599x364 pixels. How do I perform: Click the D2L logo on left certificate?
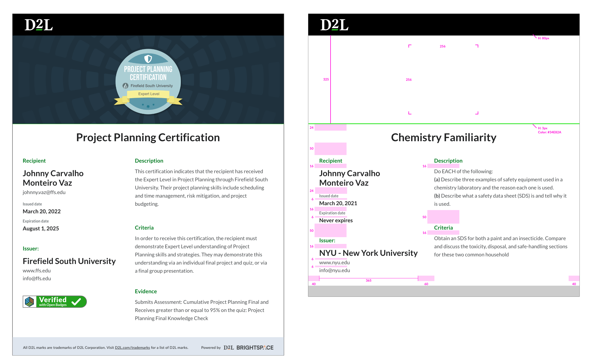[x=39, y=25]
